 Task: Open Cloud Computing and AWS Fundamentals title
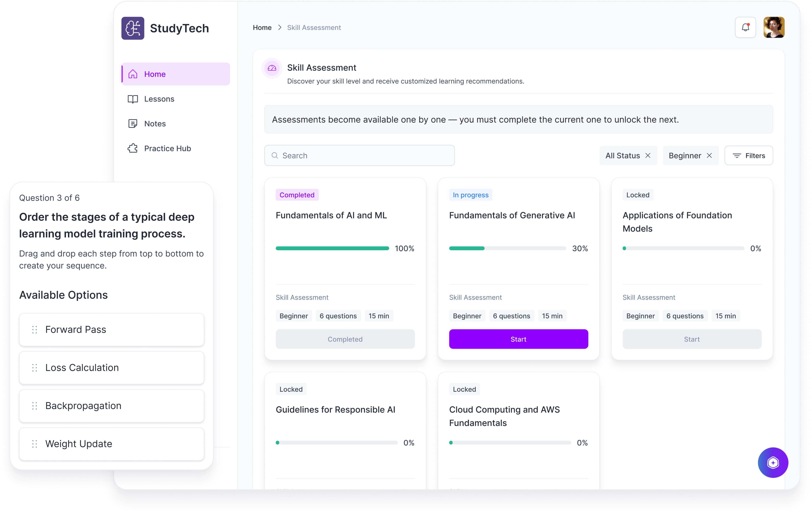(x=504, y=416)
